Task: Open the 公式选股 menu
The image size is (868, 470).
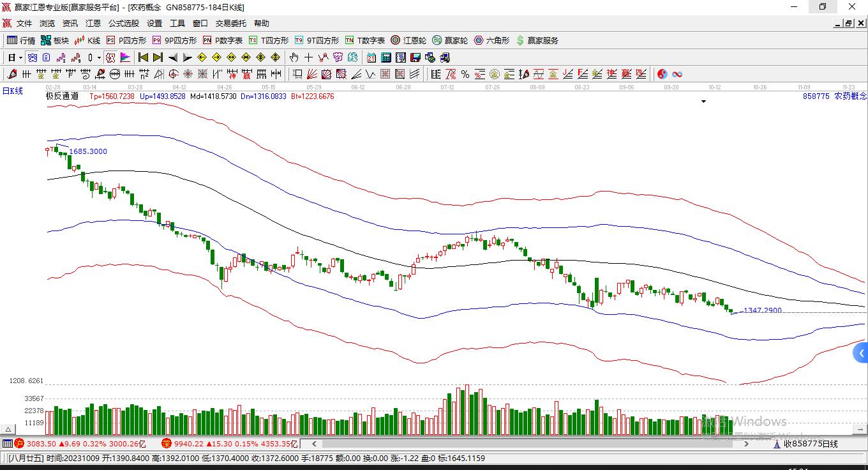Action: (124, 23)
